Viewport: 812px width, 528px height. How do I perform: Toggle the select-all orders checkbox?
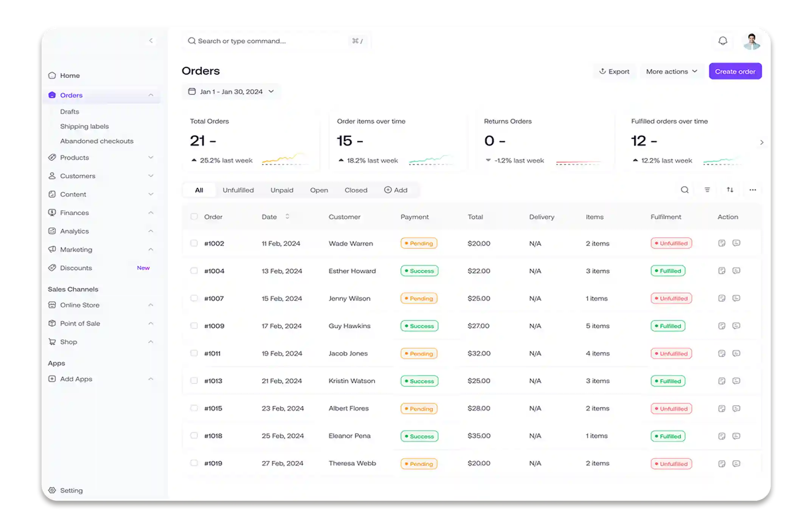click(x=194, y=217)
